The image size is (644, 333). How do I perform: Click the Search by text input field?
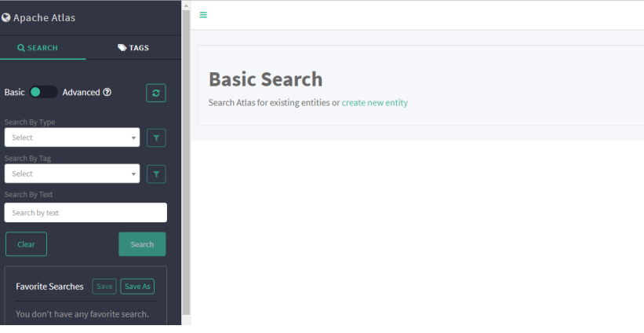click(86, 213)
